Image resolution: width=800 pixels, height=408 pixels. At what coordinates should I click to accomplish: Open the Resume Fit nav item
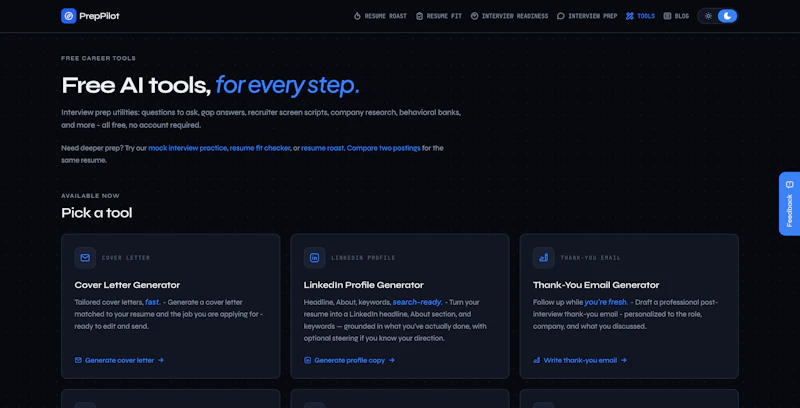[x=439, y=16]
